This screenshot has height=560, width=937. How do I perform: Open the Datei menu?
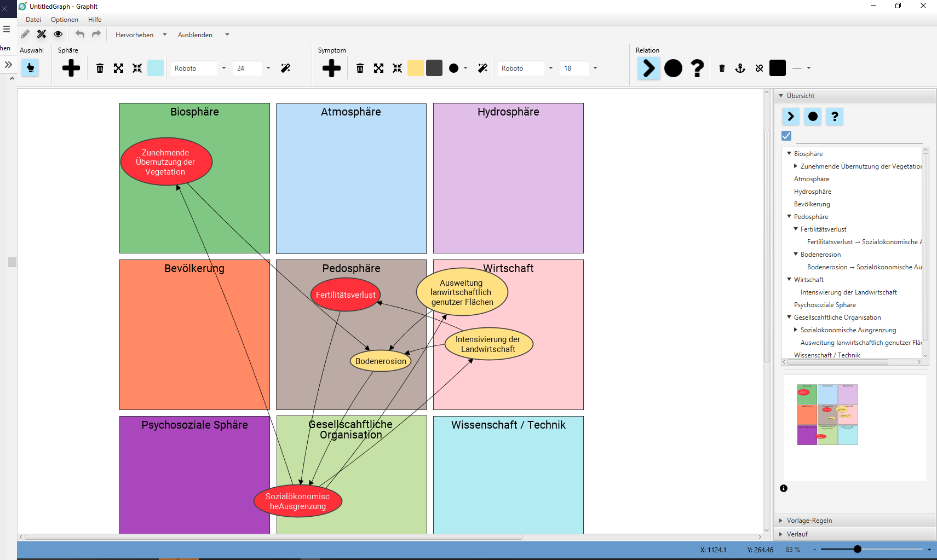tap(33, 20)
